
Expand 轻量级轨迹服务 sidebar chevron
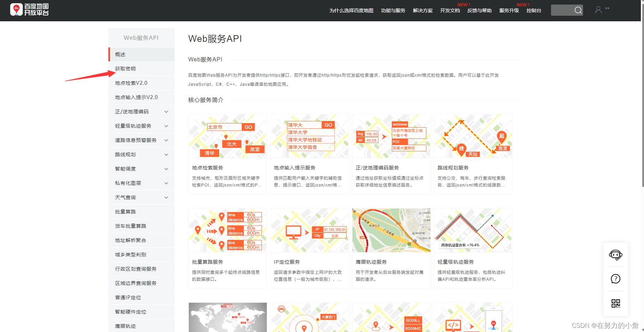click(166, 126)
